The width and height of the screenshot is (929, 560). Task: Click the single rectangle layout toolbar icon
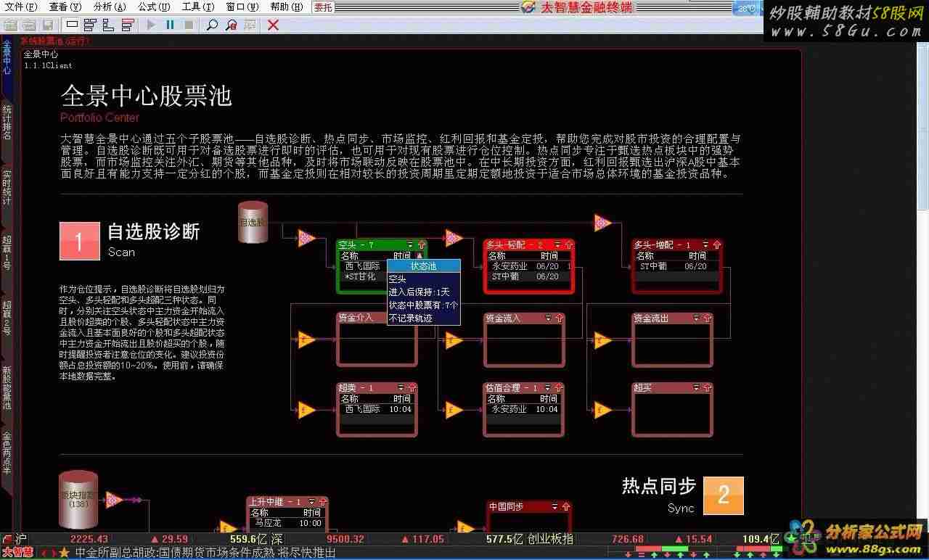click(x=71, y=25)
